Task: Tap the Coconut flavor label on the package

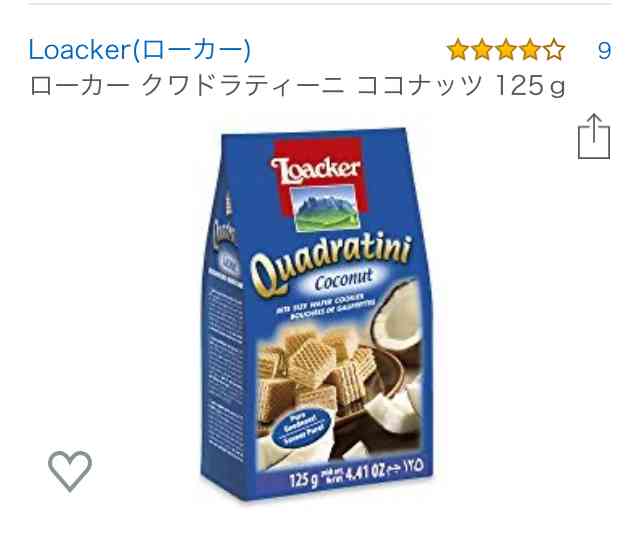Action: coord(344,280)
